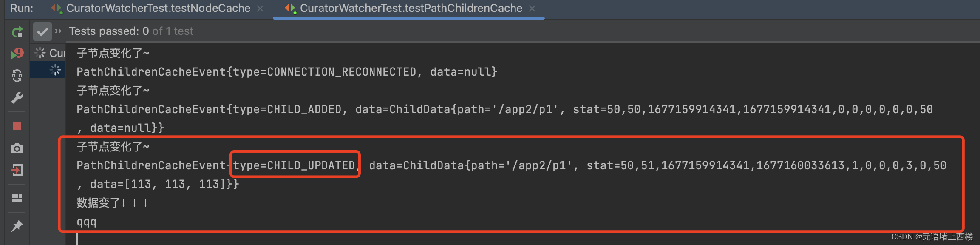The width and height of the screenshot is (980, 245).
Task: Toggle auto-rerun of tests
Action: (x=17, y=76)
